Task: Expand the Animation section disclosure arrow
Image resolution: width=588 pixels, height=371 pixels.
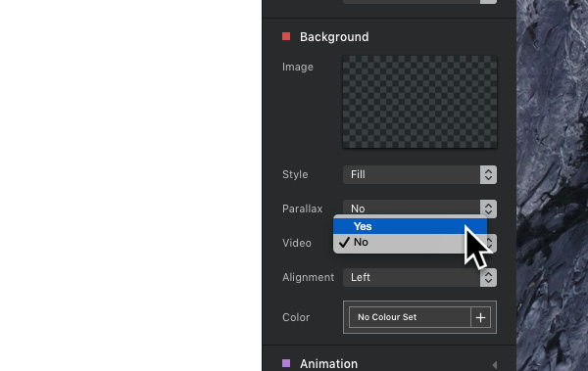Action: click(x=494, y=364)
